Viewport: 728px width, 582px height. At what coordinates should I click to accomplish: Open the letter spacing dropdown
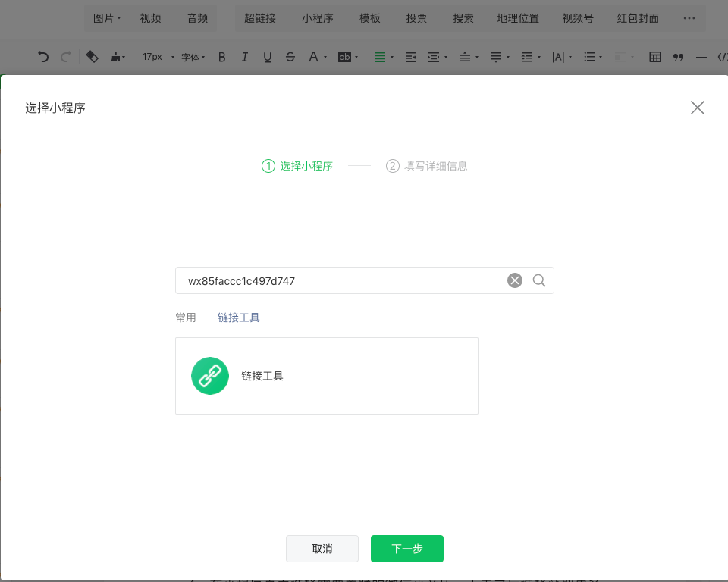pos(562,57)
